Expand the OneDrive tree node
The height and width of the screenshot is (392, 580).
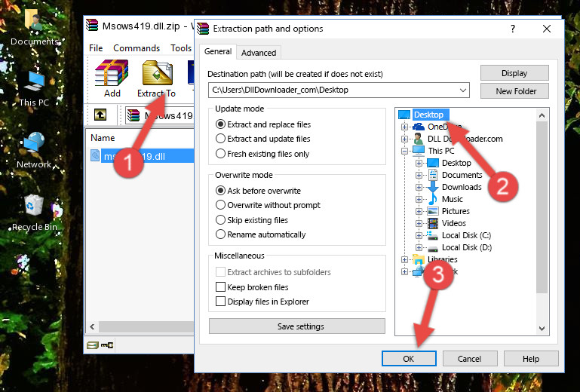[x=405, y=127]
